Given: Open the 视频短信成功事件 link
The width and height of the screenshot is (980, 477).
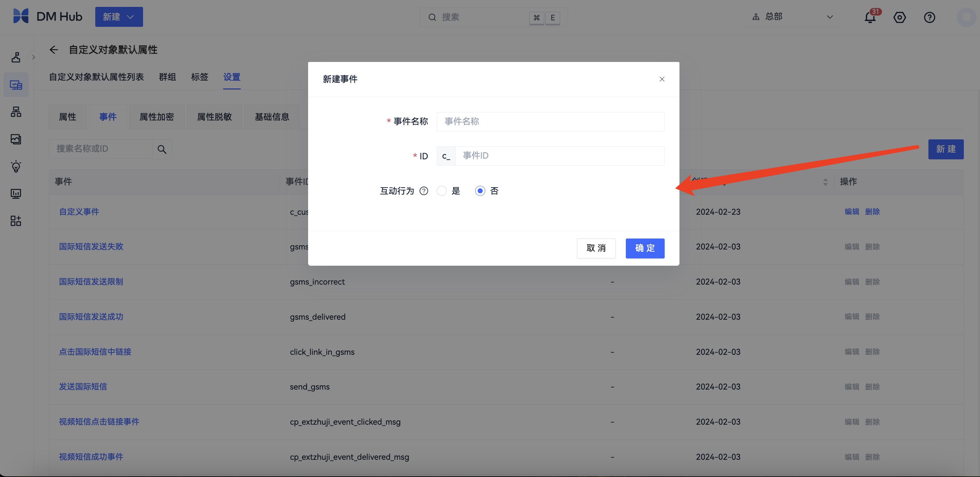Looking at the screenshot, I should click(91, 457).
